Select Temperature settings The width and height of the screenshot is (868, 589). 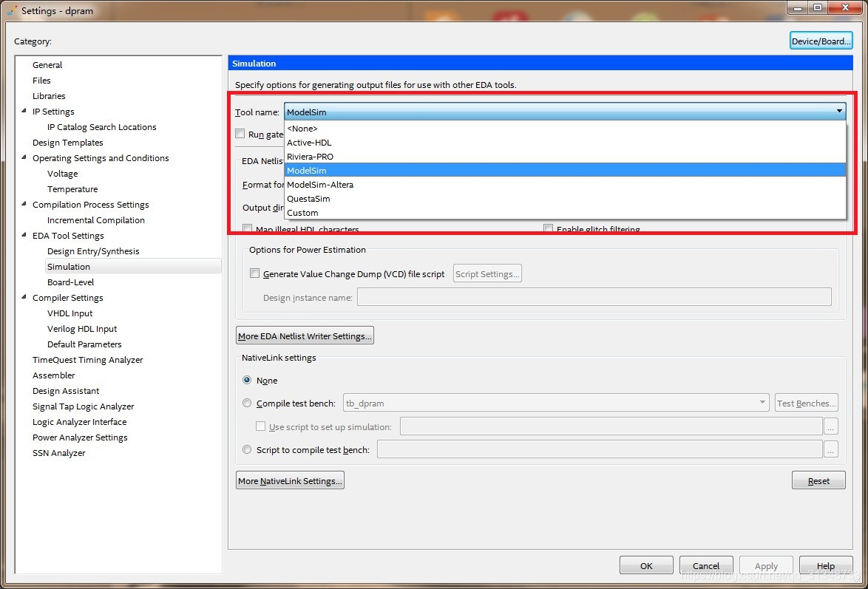72,188
